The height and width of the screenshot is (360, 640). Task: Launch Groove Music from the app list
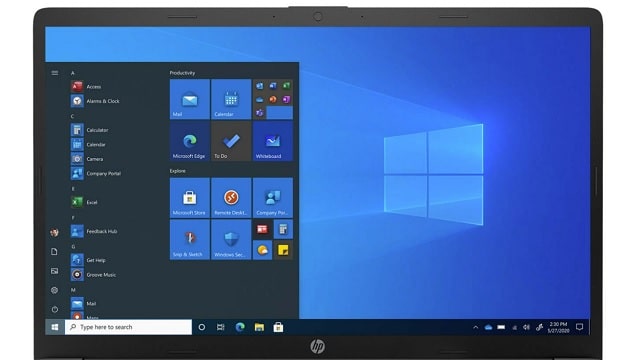tap(94, 275)
